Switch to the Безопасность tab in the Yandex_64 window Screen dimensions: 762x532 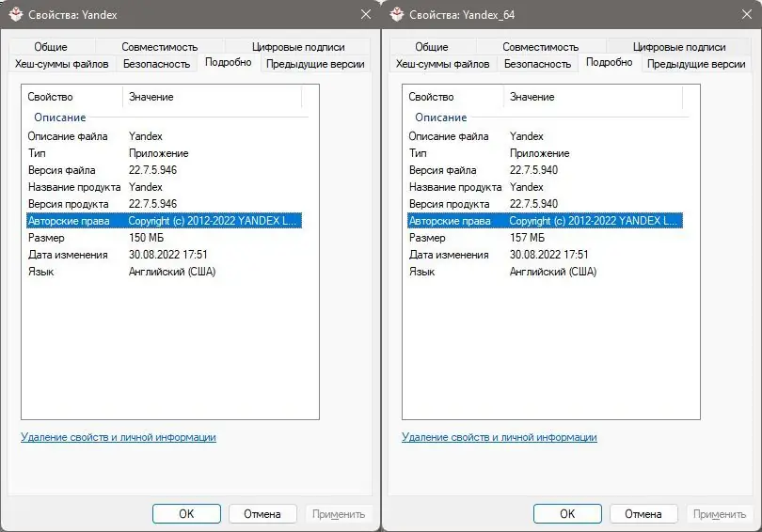537,64
